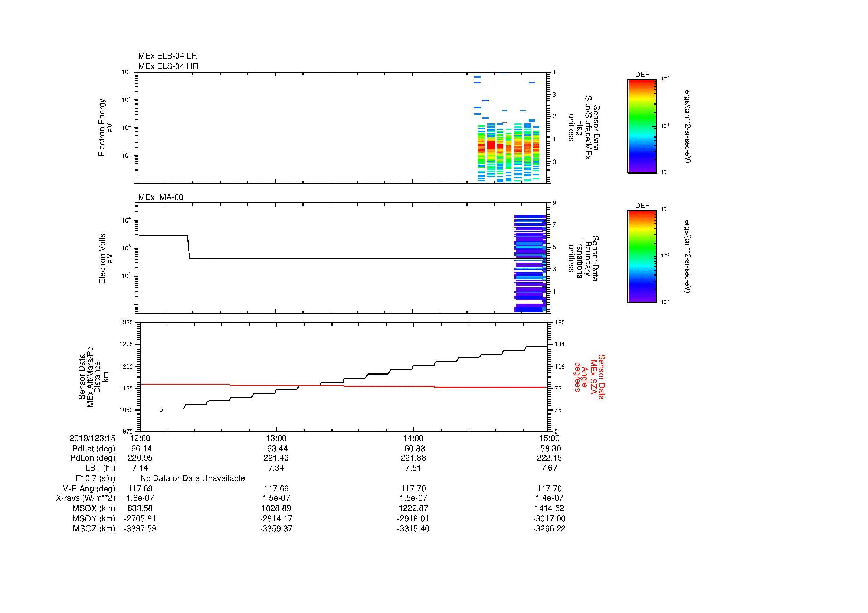Screen dimensions: 868x613
Task: Click the 'MSOX (km)' row label
Action: [94, 508]
